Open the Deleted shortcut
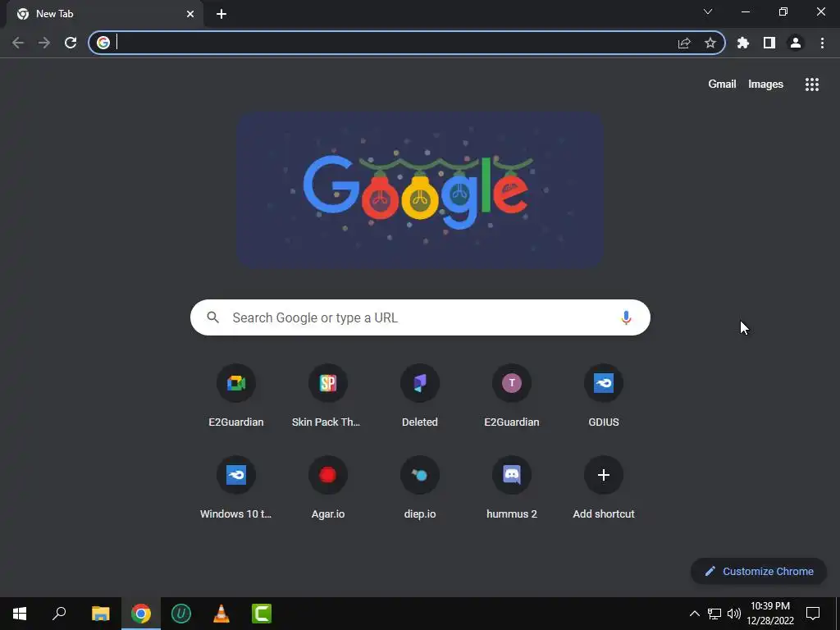The height and width of the screenshot is (630, 840). point(420,383)
